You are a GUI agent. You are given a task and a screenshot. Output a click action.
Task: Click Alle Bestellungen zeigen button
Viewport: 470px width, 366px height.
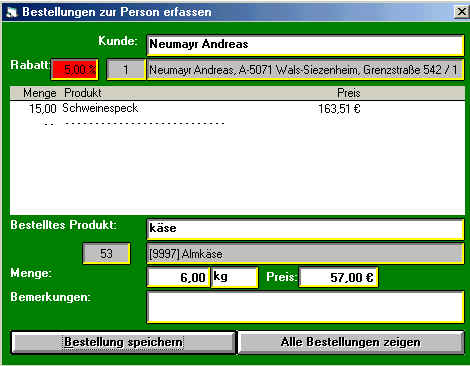[x=351, y=342]
